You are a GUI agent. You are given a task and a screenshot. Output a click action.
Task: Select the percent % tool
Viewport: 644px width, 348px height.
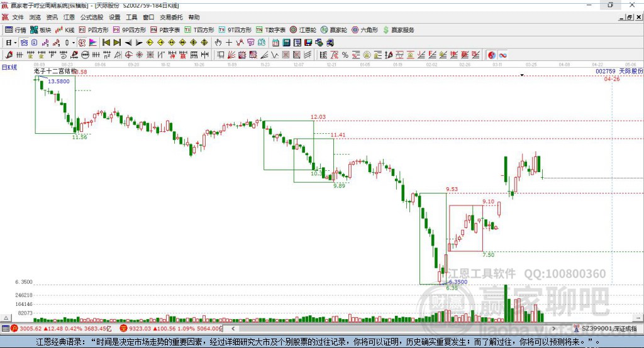[345, 55]
